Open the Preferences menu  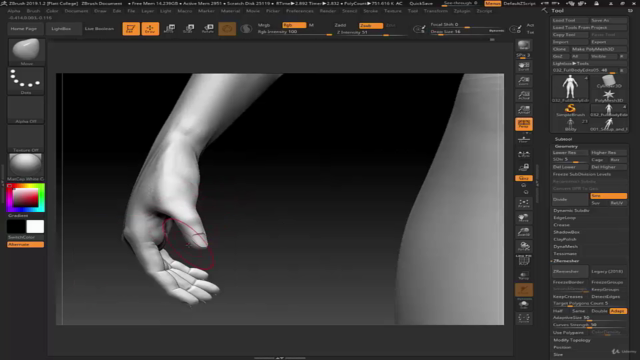tap(300, 11)
